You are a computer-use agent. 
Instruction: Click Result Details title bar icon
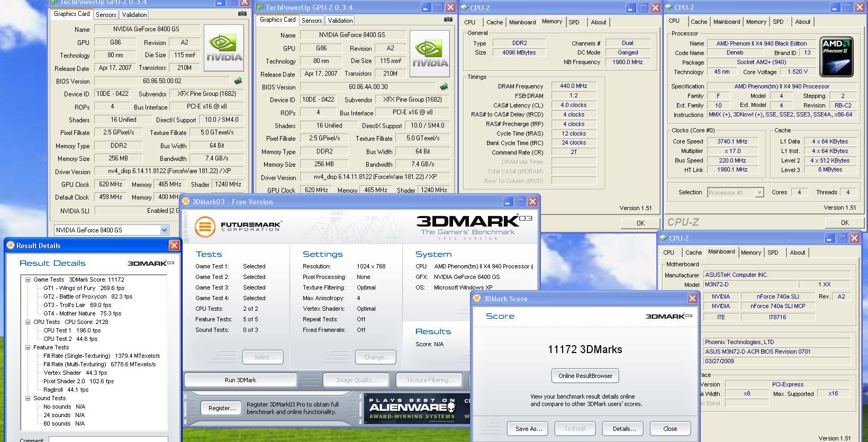pyautogui.click(x=10, y=246)
